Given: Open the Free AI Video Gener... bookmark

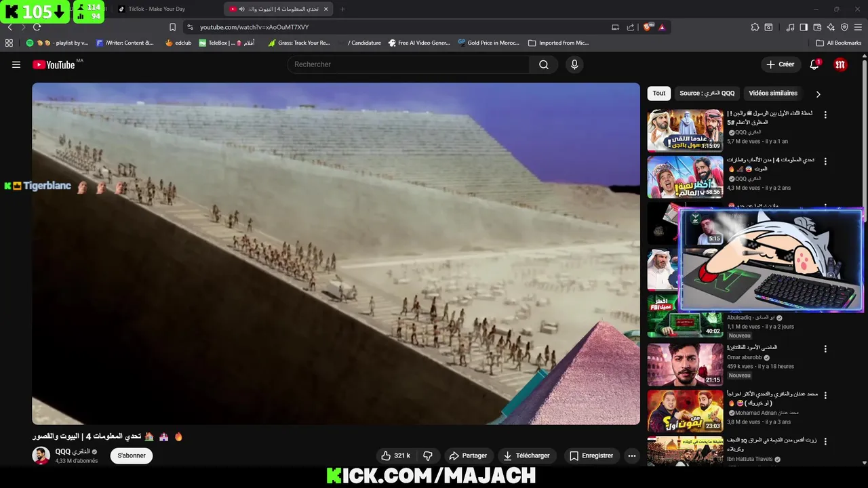Looking at the screenshot, I should pyautogui.click(x=419, y=43).
